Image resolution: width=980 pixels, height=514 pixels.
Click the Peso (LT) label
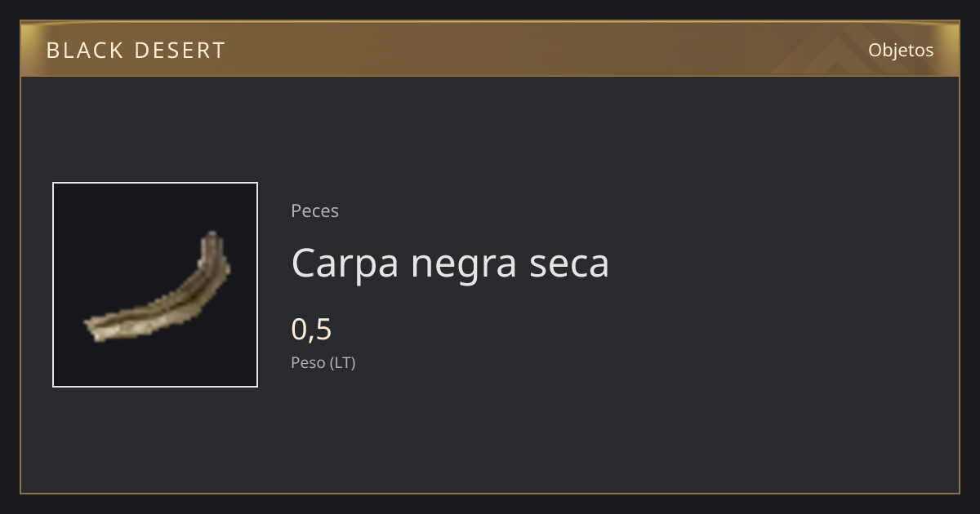[x=323, y=362]
